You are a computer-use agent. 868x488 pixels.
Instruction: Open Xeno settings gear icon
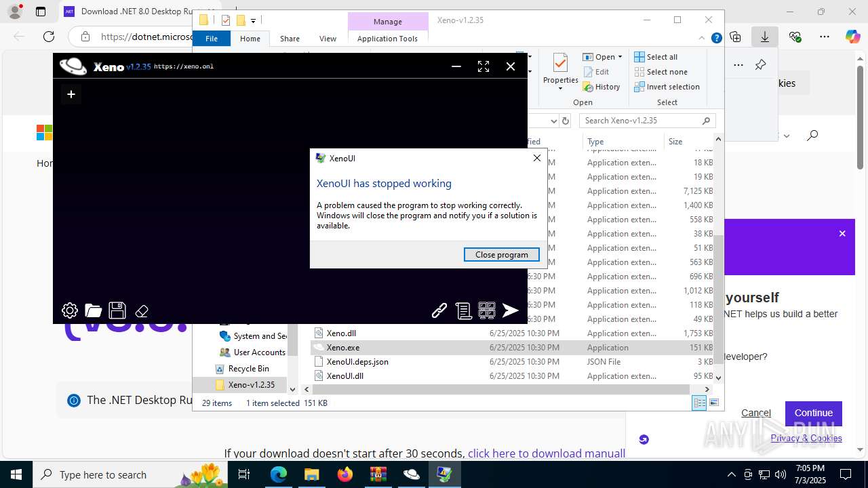click(70, 310)
